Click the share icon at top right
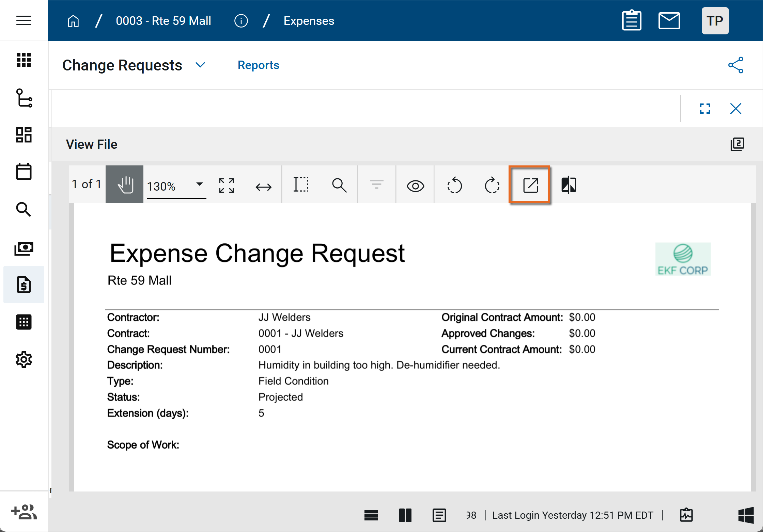This screenshot has height=532, width=763. pos(736,65)
